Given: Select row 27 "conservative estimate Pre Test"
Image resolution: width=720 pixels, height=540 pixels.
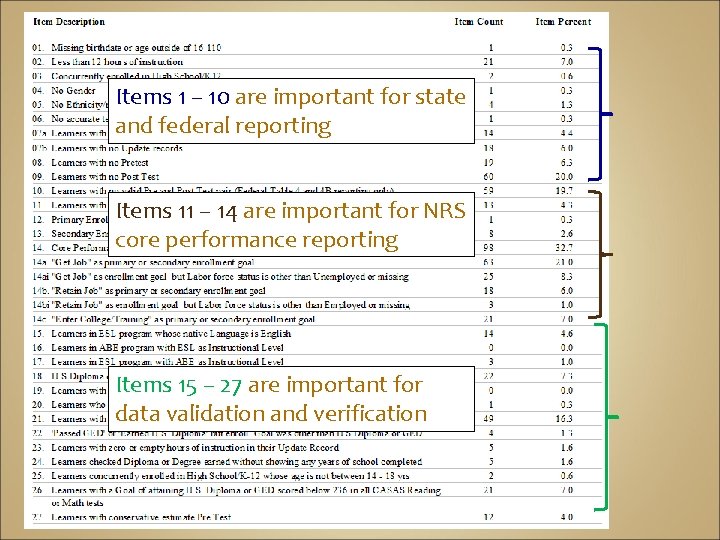Looking at the screenshot, I should [317, 517].
